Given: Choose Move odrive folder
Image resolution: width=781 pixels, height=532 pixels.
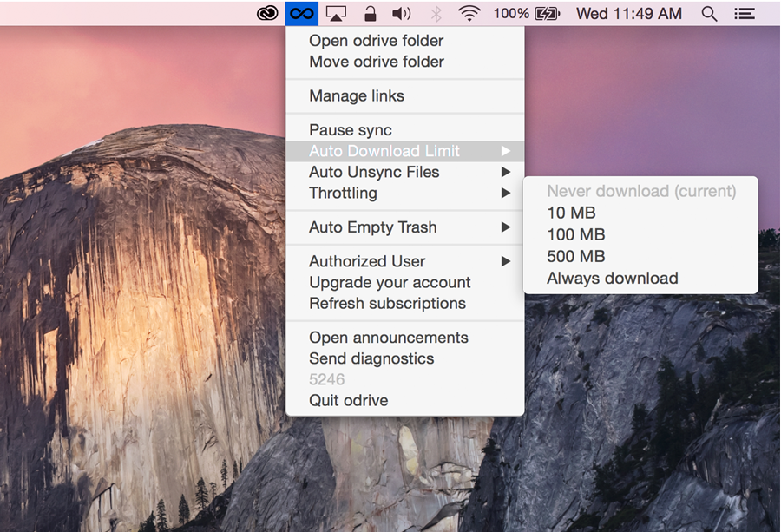Looking at the screenshot, I should coord(405,62).
